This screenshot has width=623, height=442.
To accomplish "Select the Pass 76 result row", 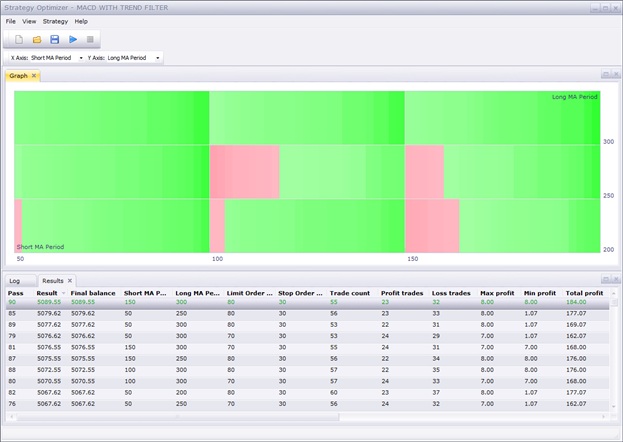I will coord(308,404).
